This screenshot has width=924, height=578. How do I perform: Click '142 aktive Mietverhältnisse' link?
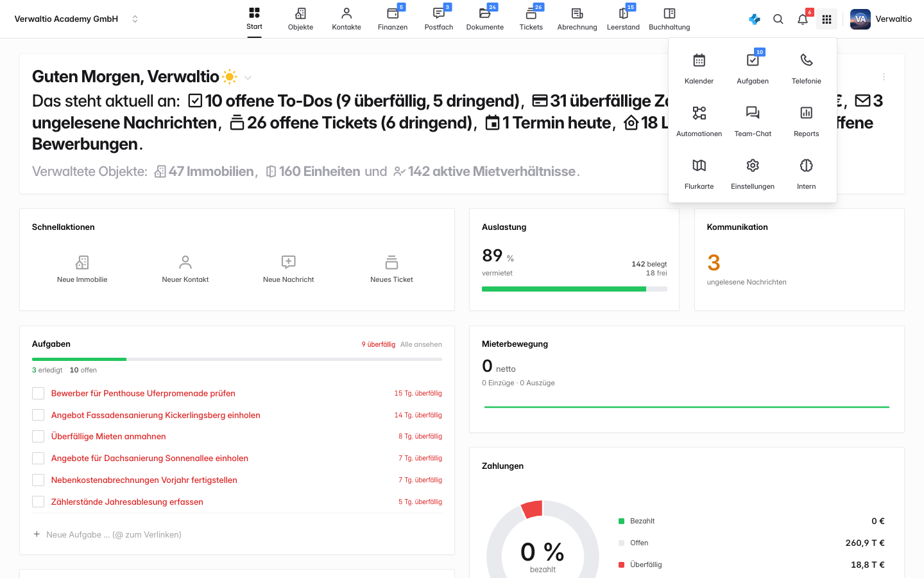484,171
